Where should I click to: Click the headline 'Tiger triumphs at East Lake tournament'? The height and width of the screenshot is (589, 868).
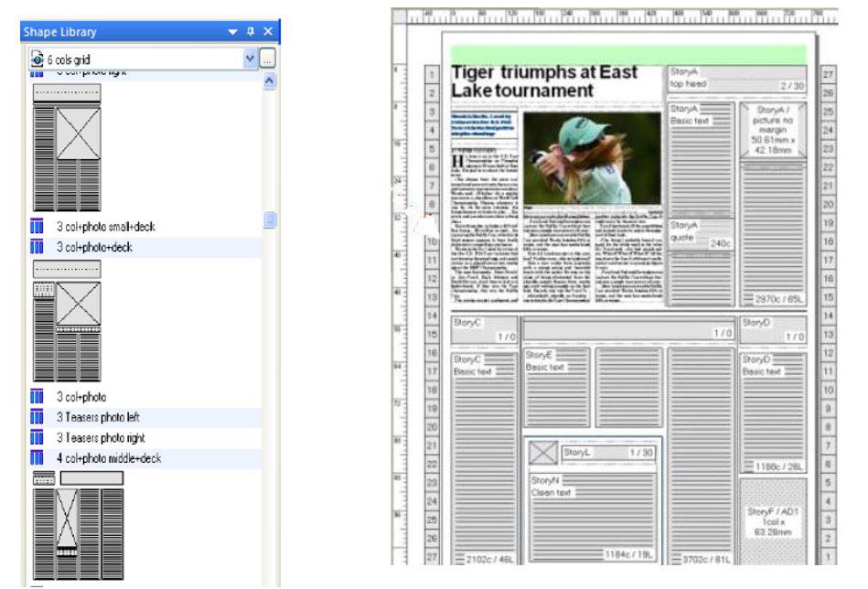[543, 81]
